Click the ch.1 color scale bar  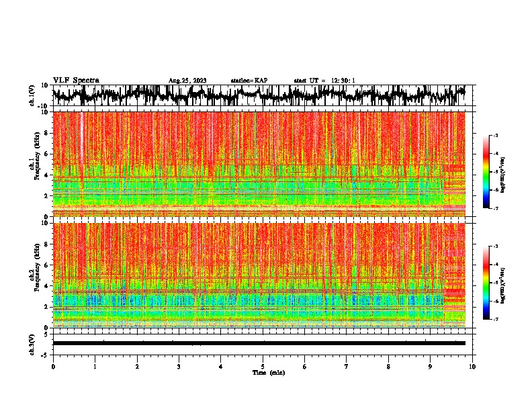pyautogui.click(x=486, y=172)
